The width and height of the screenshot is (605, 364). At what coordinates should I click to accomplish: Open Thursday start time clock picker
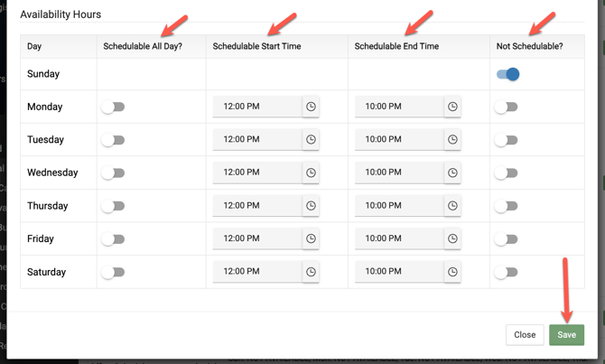311,206
